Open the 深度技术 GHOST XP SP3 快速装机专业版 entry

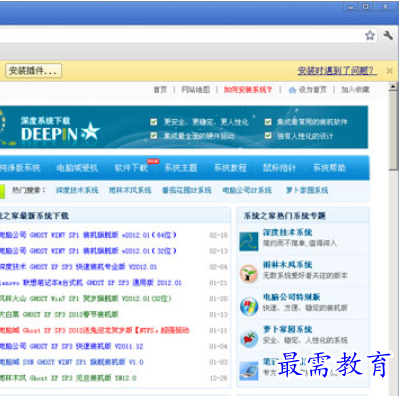pos(78,267)
